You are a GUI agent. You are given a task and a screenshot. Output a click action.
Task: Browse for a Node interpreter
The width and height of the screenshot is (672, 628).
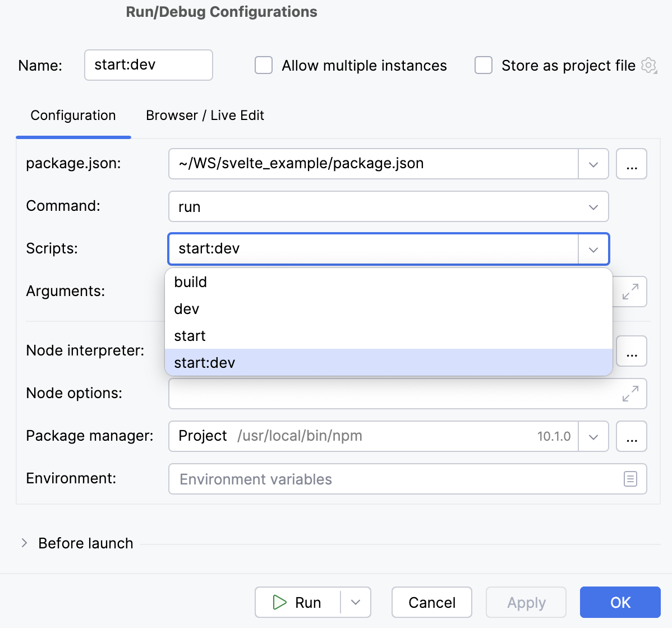pos(632,350)
